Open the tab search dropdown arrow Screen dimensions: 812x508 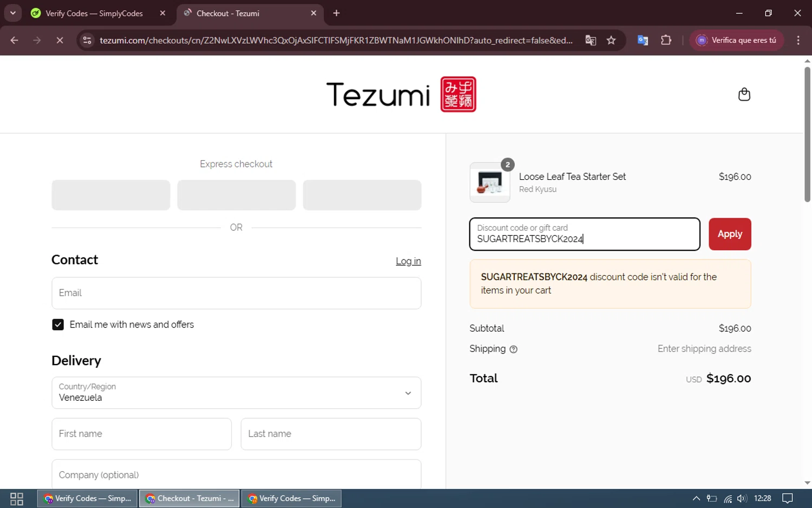tap(12, 13)
